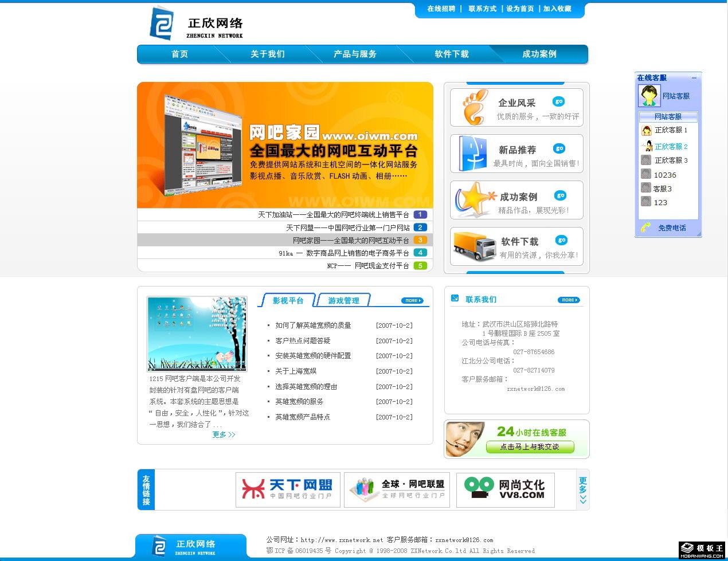Select banner slide number 3
Viewport: 728px width, 561px height.
[420, 240]
